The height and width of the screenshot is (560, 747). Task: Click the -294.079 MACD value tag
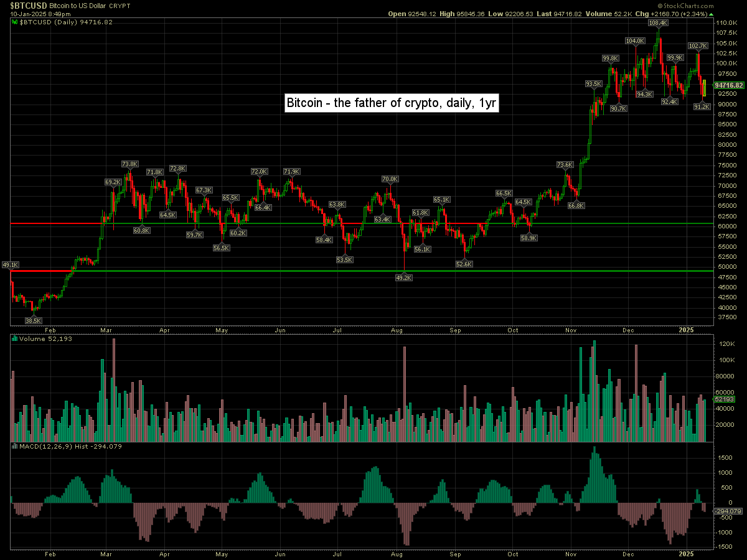tap(727, 511)
